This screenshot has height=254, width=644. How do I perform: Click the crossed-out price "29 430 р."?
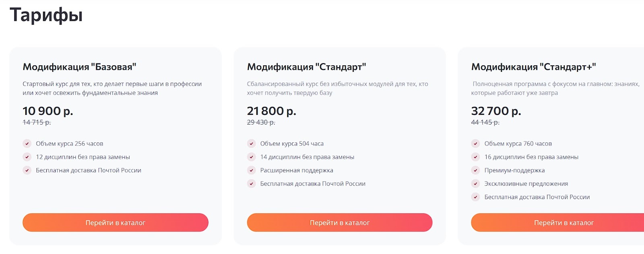click(x=260, y=123)
